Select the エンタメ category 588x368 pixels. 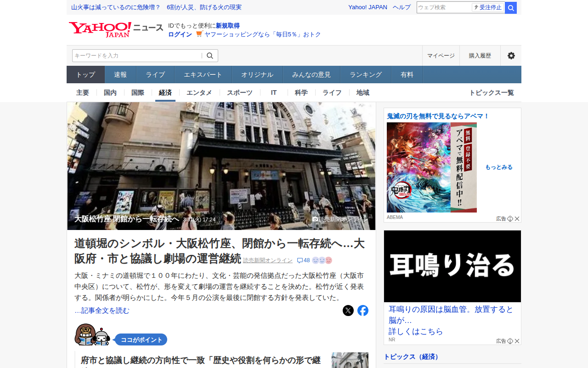pyautogui.click(x=199, y=92)
